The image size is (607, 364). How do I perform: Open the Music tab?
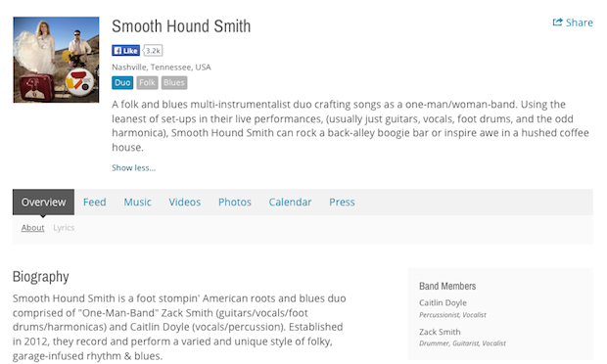click(137, 202)
